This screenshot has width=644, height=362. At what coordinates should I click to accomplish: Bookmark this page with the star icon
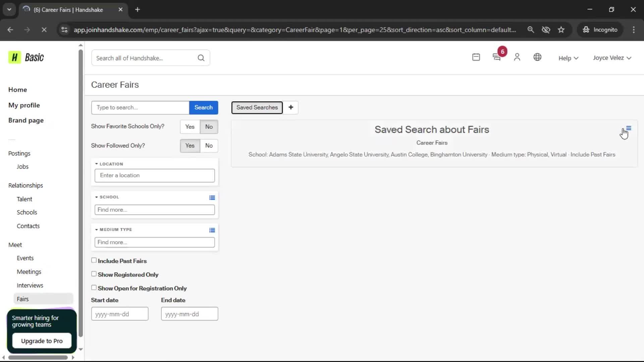[x=561, y=30]
